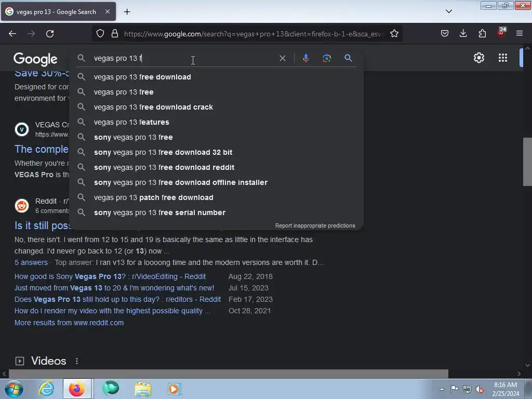
Task: Open the muted volume tray icon
Action: tap(480, 389)
